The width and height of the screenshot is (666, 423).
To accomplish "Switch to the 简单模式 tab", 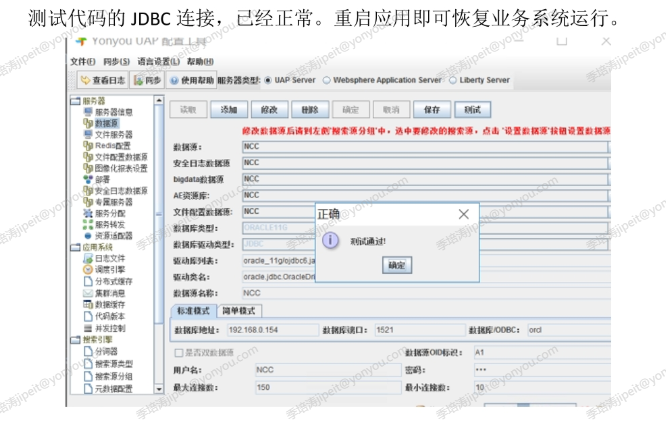I will point(239,311).
